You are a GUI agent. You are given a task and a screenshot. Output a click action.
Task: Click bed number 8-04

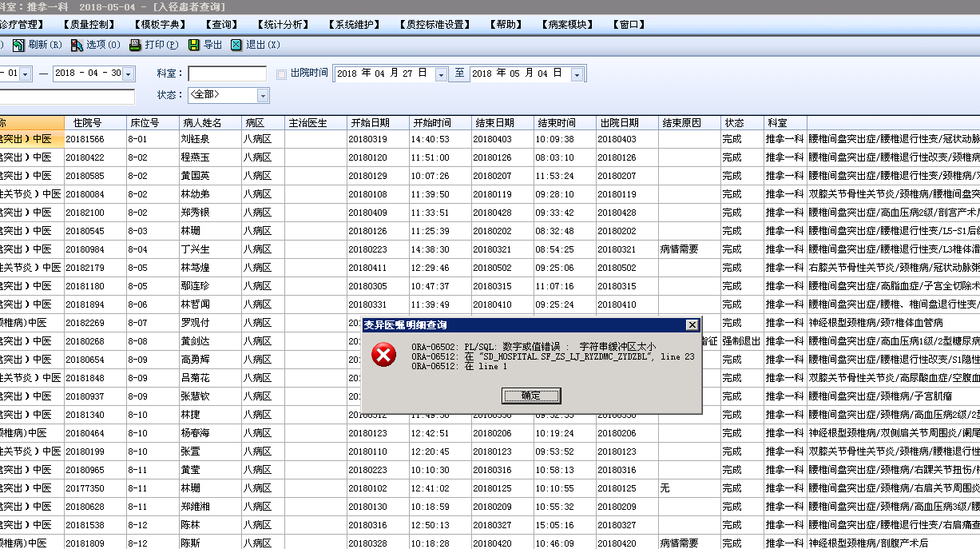(138, 249)
